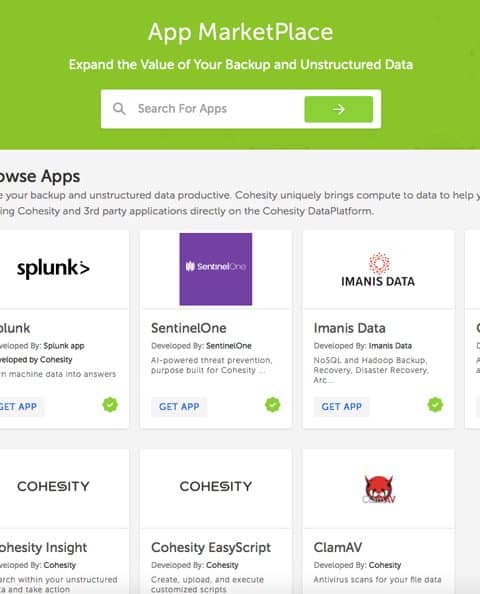Click the 'NoSQL and Hadoop Backup' description
The image size is (480, 594).
coord(371,370)
